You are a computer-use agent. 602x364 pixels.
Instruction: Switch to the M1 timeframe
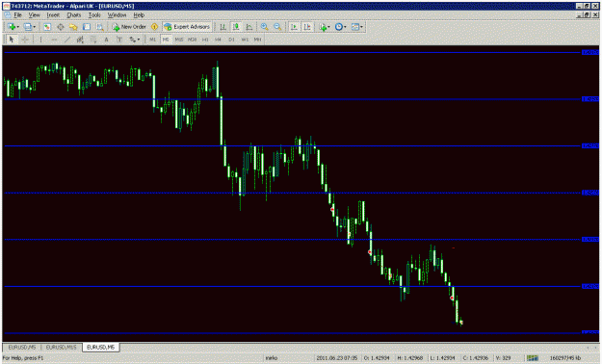click(152, 39)
